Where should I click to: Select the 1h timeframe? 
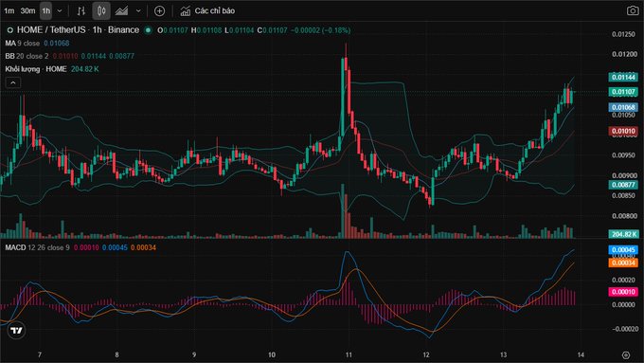click(46, 11)
